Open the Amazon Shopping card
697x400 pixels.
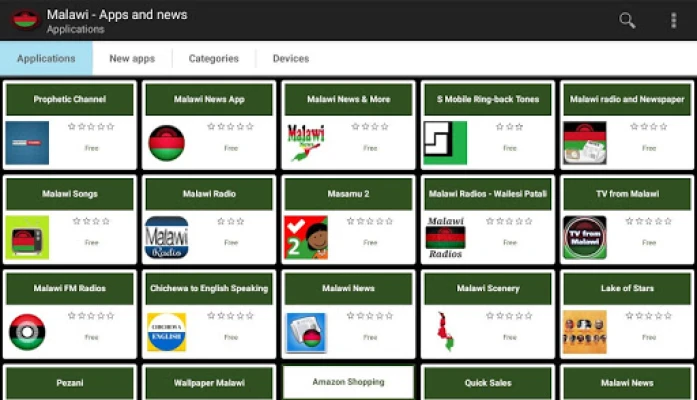tap(348, 382)
